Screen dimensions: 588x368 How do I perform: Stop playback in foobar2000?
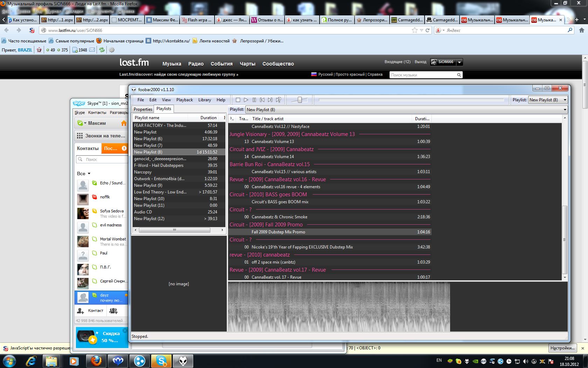[238, 100]
